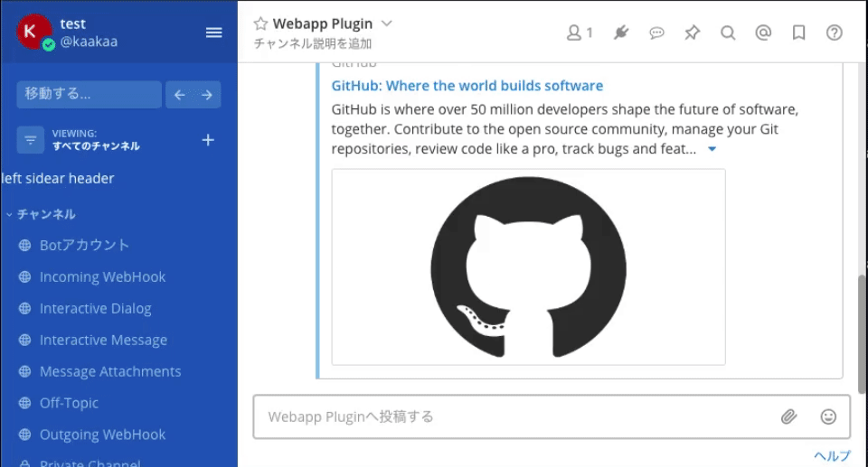Viewport: 868px width, 467px height.
Task: Show pinned posts
Action: pos(692,33)
